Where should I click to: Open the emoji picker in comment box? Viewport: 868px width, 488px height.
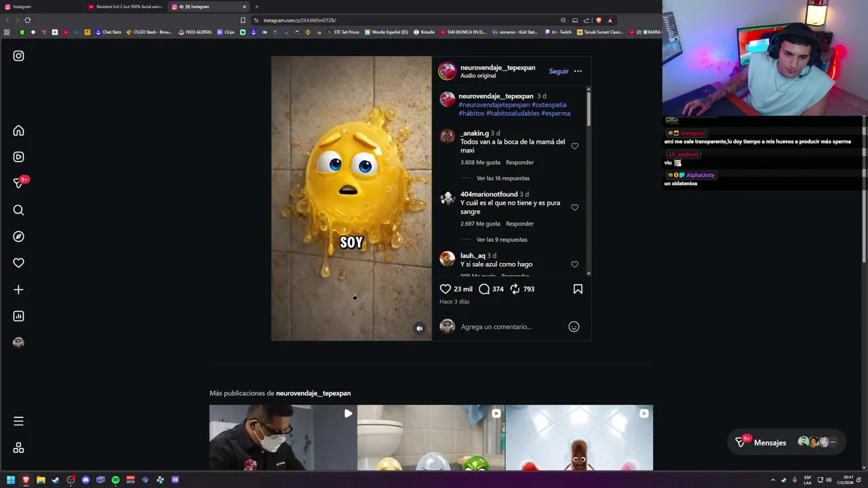pos(574,327)
